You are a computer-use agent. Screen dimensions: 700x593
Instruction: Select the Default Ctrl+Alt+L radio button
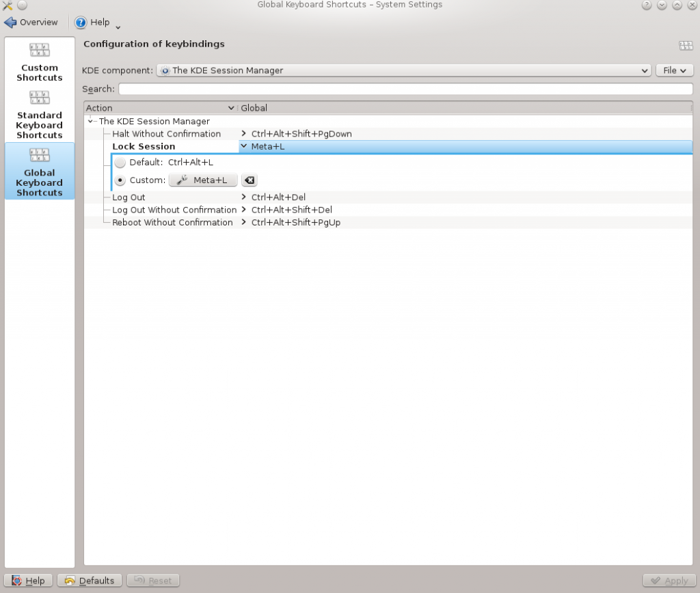click(x=120, y=163)
